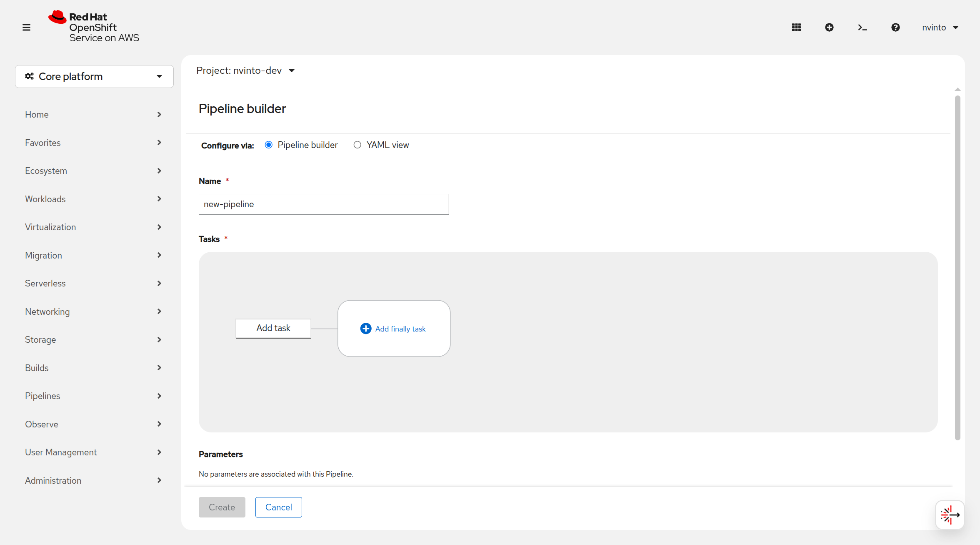The height and width of the screenshot is (545, 980).
Task: Click the Add task node
Action: (x=273, y=328)
